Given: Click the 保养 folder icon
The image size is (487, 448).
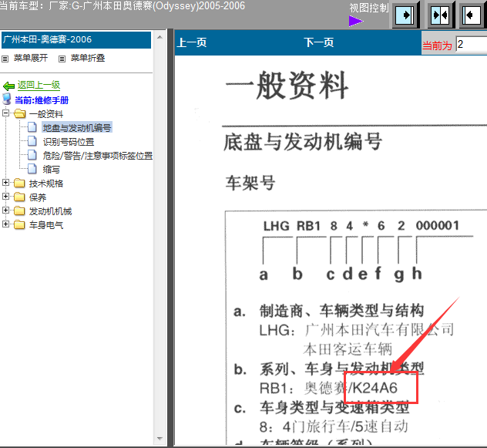Looking at the screenshot, I should coord(19,197).
